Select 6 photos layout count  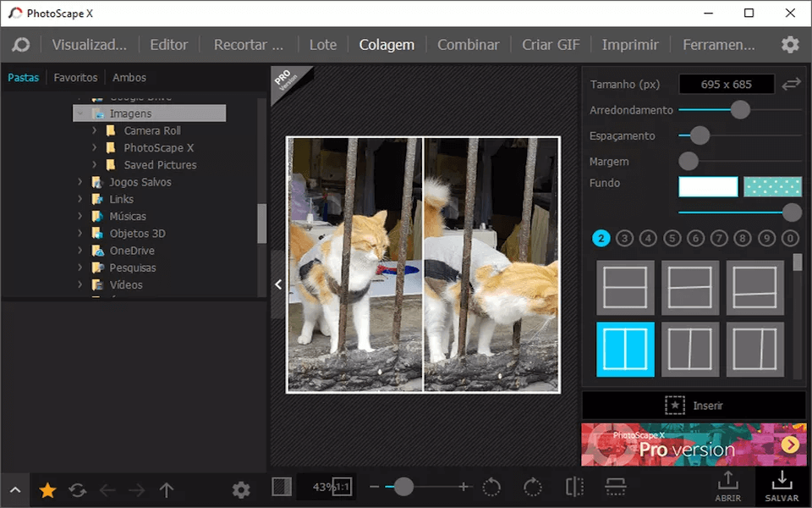(x=695, y=239)
